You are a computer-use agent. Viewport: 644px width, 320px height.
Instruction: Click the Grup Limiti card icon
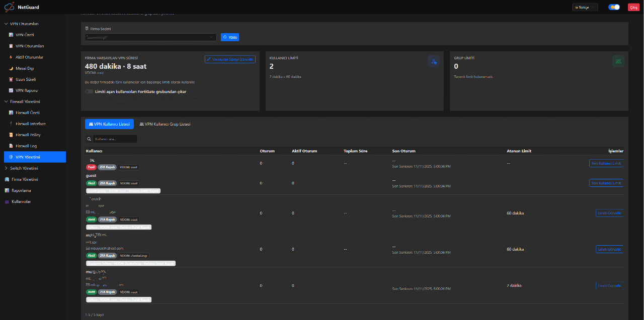(618, 61)
